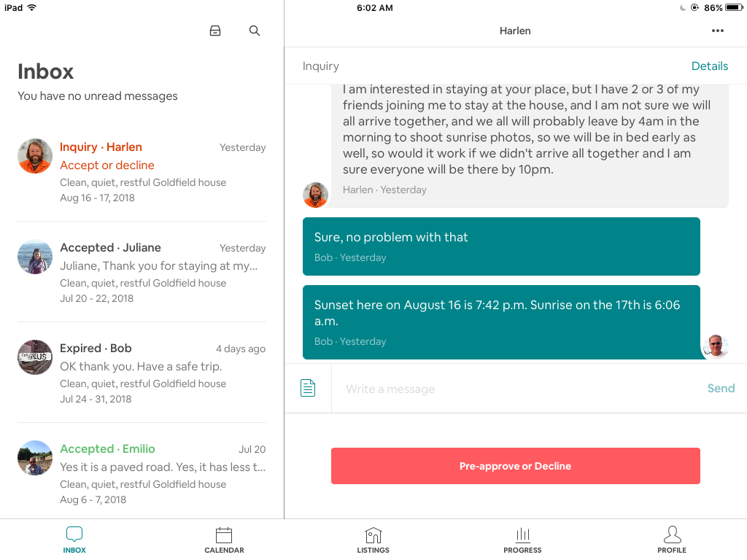Screen dimensions: 747x560
Task: Click the Send button
Action: coord(721,388)
